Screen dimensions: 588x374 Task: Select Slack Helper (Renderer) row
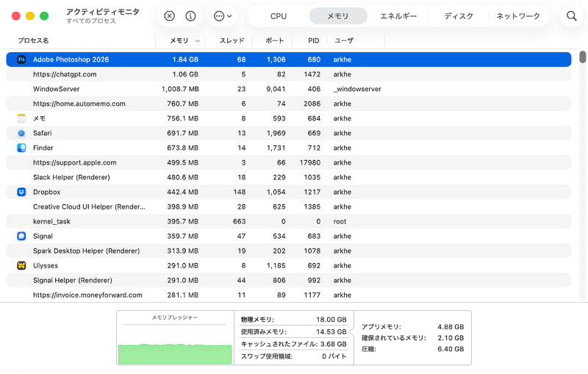(x=289, y=177)
